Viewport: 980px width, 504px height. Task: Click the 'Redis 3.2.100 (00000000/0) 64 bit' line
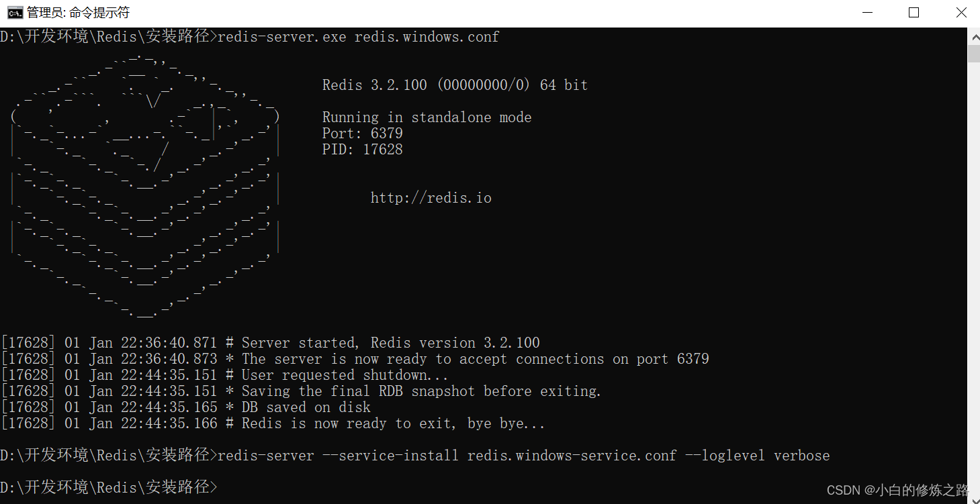[x=455, y=85]
